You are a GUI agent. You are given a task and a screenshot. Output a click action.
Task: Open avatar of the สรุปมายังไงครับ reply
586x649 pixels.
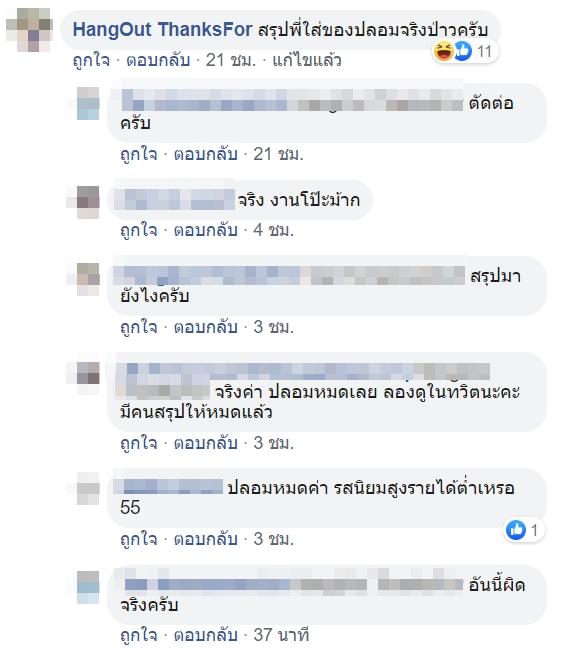(x=88, y=279)
